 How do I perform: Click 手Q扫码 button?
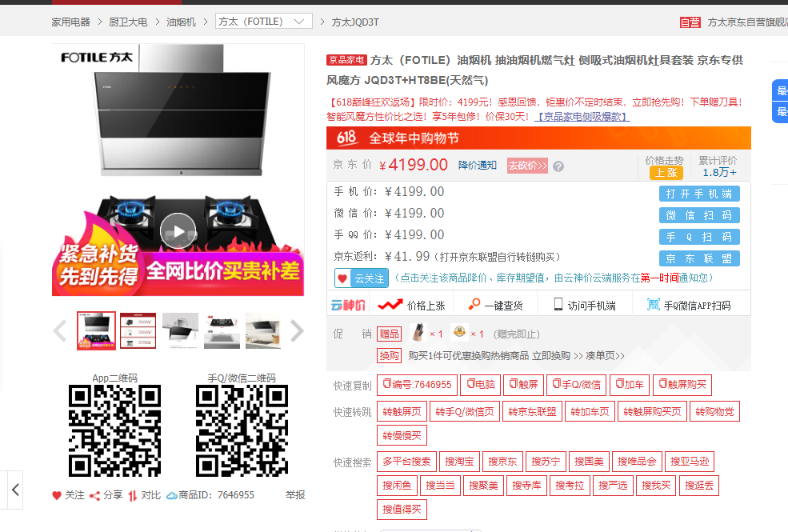699,237
